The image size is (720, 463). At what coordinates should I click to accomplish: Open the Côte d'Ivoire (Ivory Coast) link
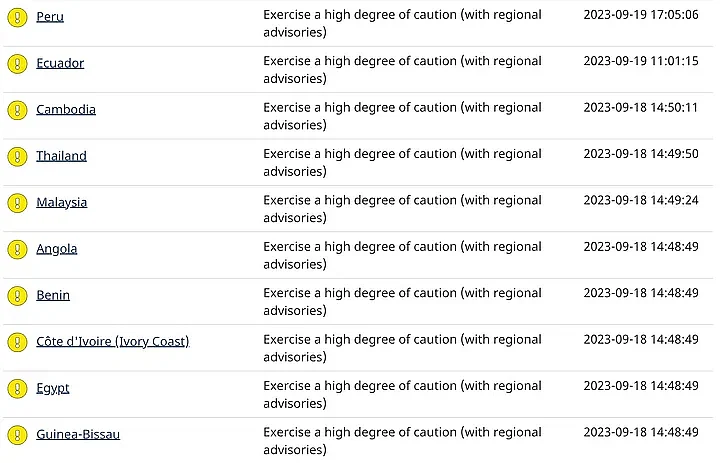click(x=112, y=341)
